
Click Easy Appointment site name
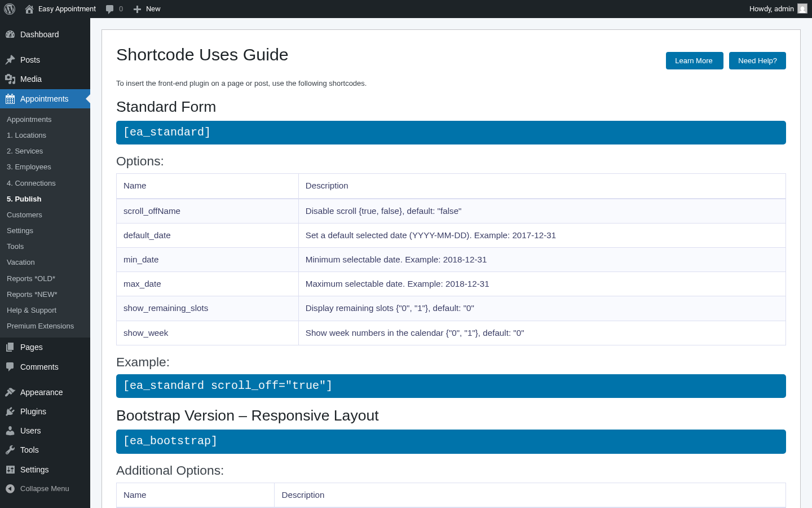pyautogui.click(x=67, y=9)
